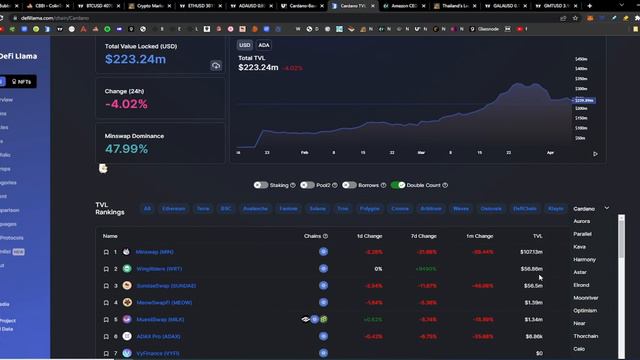Click the green chain icon in MuesliSwap row

point(324,319)
